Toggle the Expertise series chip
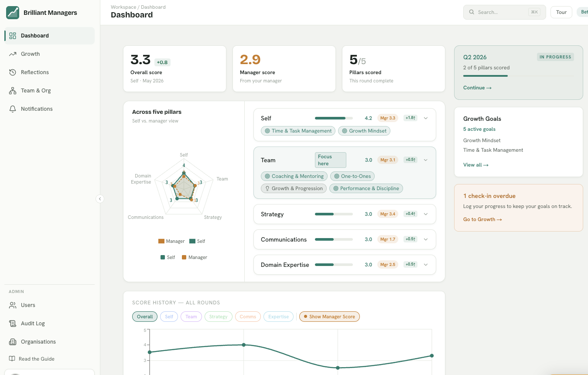This screenshot has height=375, width=588. [278, 317]
